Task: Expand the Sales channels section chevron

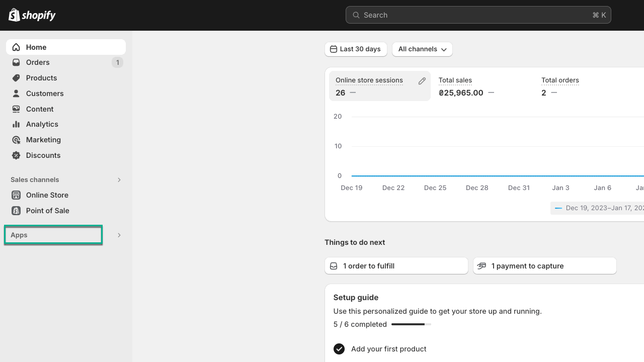Action: point(119,180)
